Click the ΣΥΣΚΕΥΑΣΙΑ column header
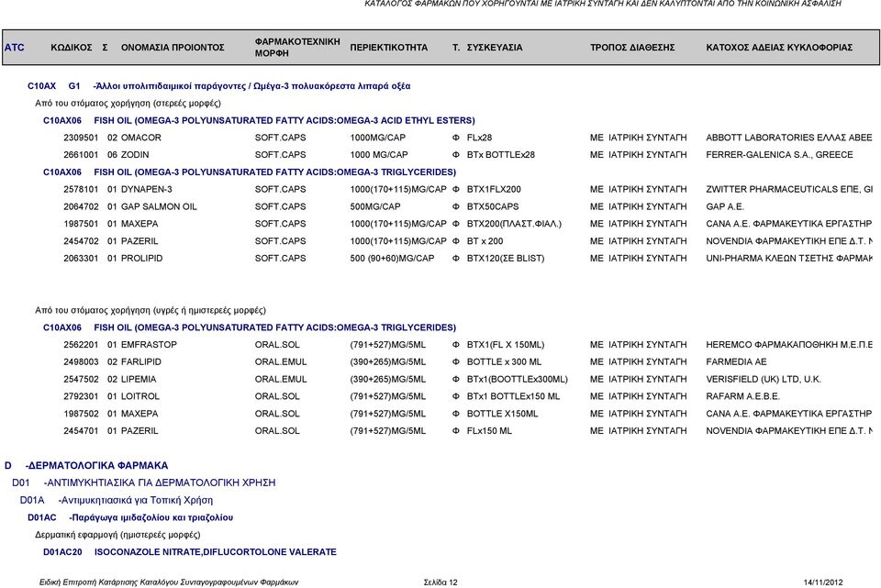The image size is (881, 588). point(495,48)
